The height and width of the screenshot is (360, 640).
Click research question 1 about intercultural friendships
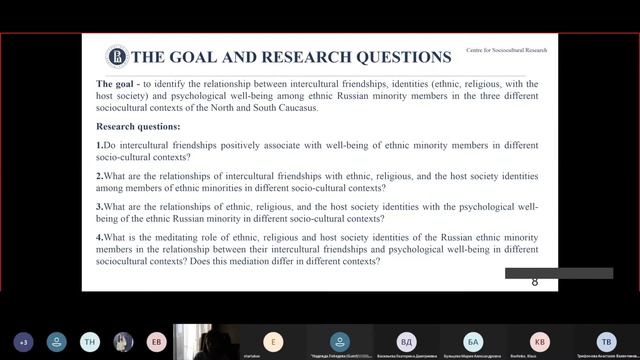(317, 151)
